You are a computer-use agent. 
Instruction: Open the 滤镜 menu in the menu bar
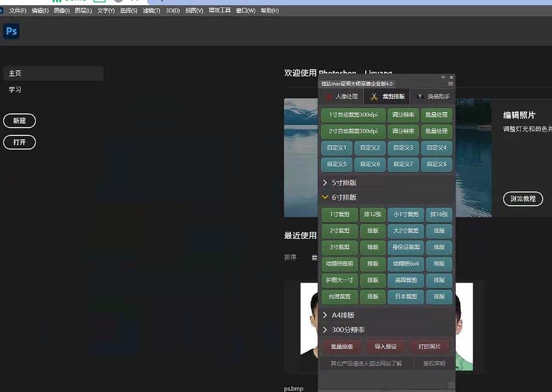[150, 10]
